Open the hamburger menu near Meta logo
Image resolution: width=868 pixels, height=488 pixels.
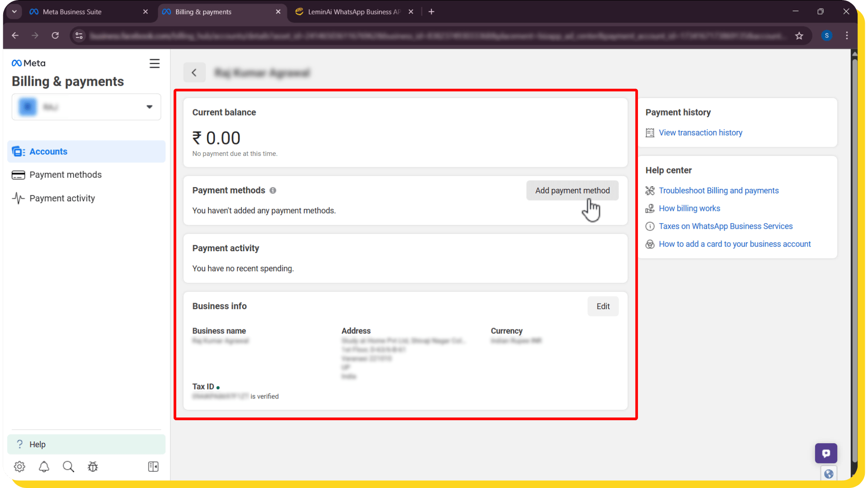(155, 63)
